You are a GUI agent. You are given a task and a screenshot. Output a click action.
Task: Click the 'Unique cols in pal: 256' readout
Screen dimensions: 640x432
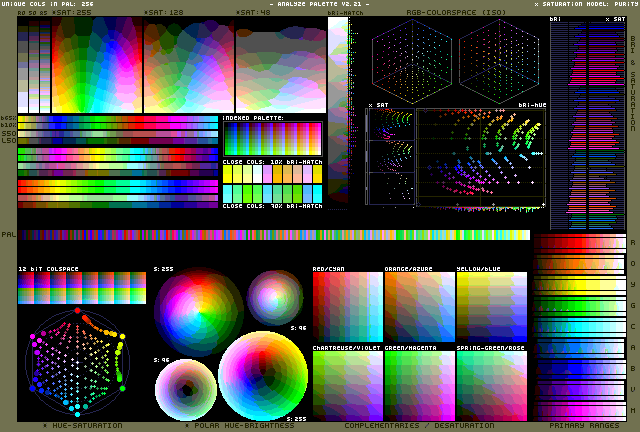click(x=48, y=4)
